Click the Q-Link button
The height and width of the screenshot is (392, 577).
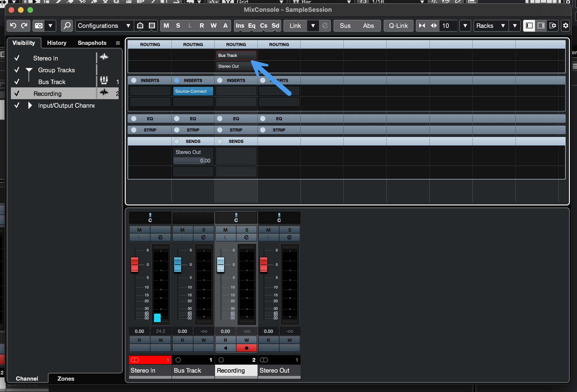398,26
